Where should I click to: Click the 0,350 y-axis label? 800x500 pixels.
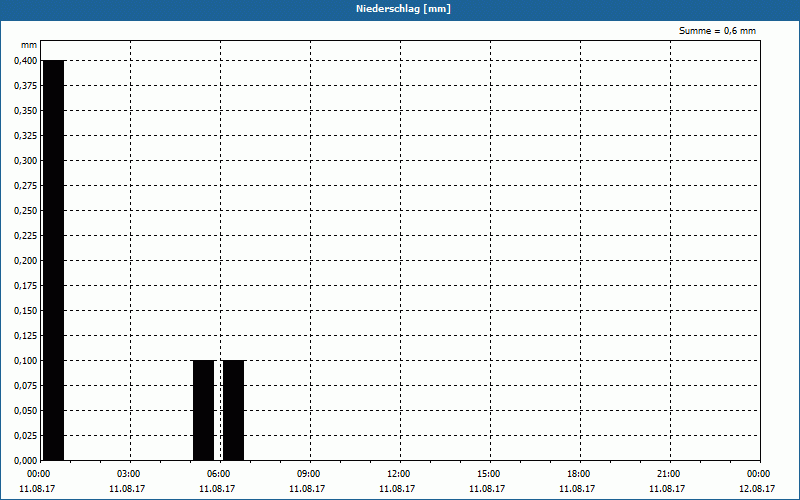tap(26, 111)
